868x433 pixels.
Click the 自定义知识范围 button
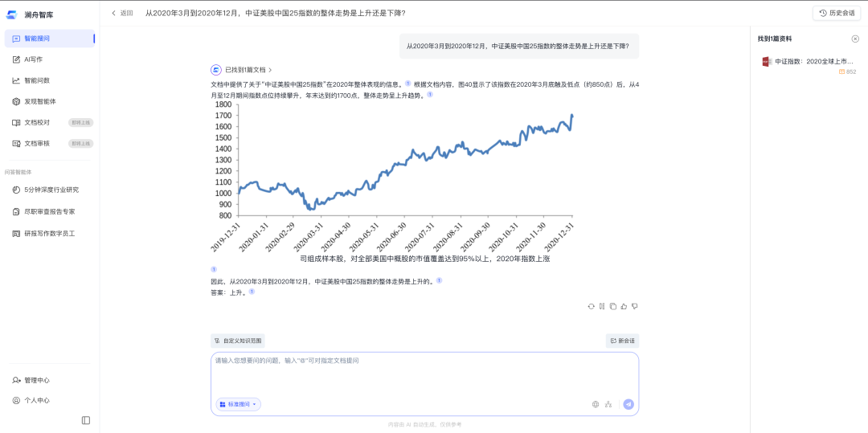[x=238, y=341]
